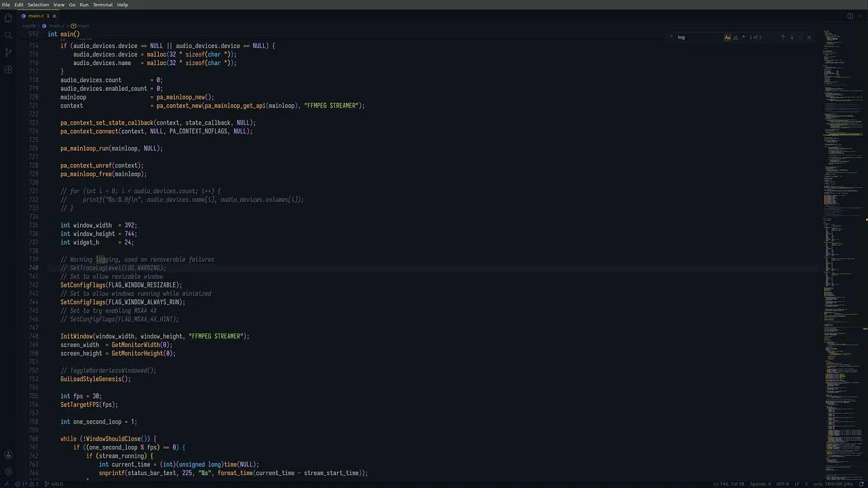Image resolution: width=868 pixels, height=488 pixels.
Task: Go to next find match
Action: [791, 37]
